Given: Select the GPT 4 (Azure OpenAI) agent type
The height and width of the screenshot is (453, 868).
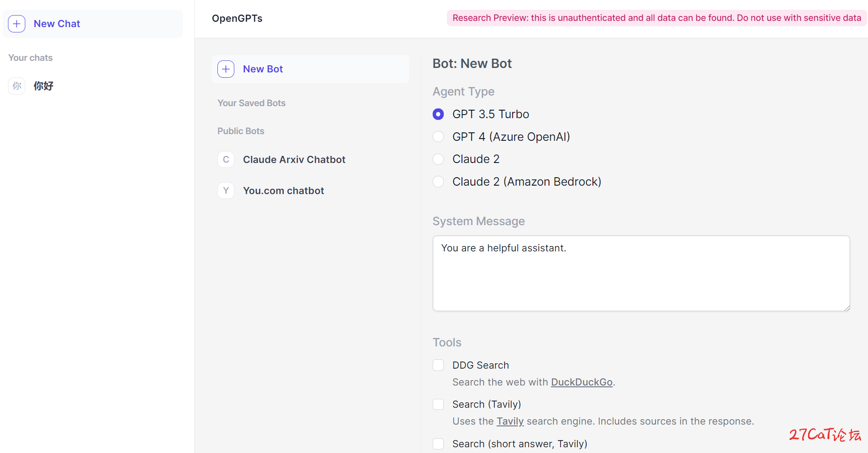Looking at the screenshot, I should point(438,136).
